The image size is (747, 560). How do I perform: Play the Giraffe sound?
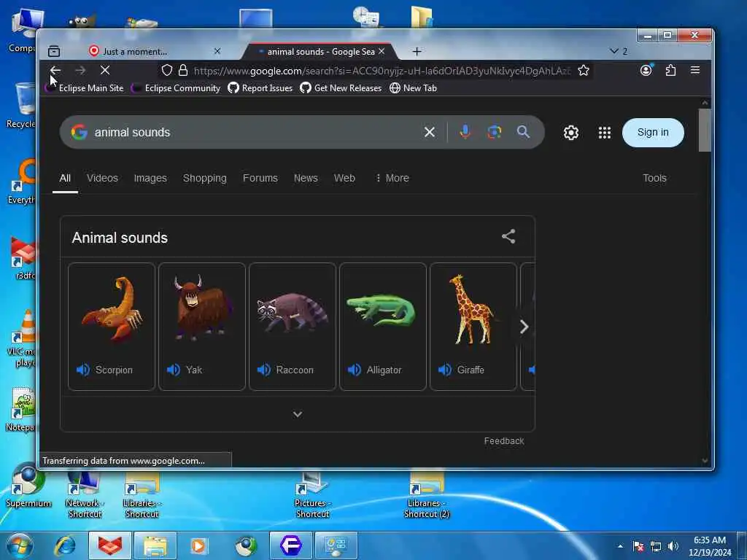pos(445,370)
